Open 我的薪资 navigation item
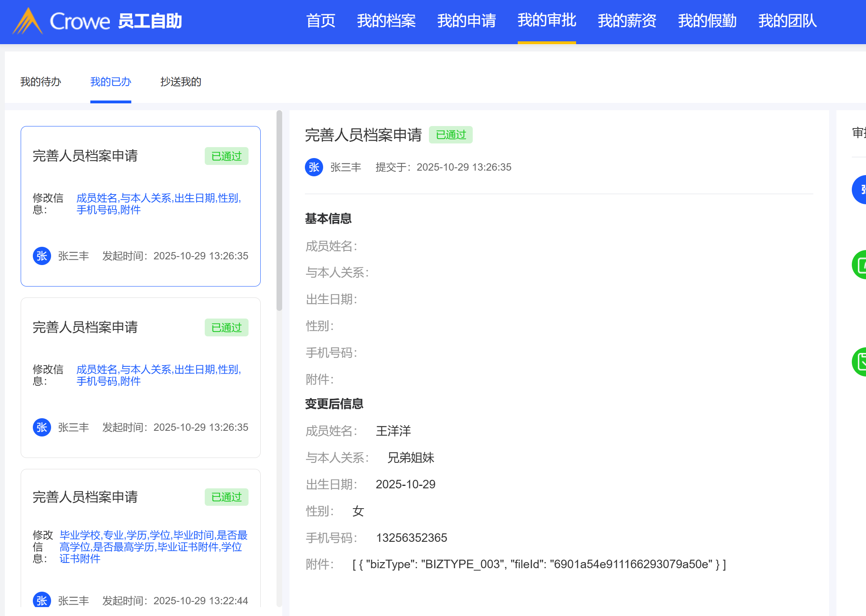The width and height of the screenshot is (866, 616). [627, 21]
